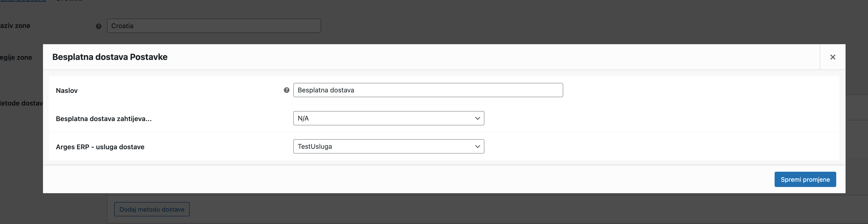Select TestUsluga in the delivery service dropdown
Image resolution: width=868 pixels, height=224 pixels.
tap(315, 146)
